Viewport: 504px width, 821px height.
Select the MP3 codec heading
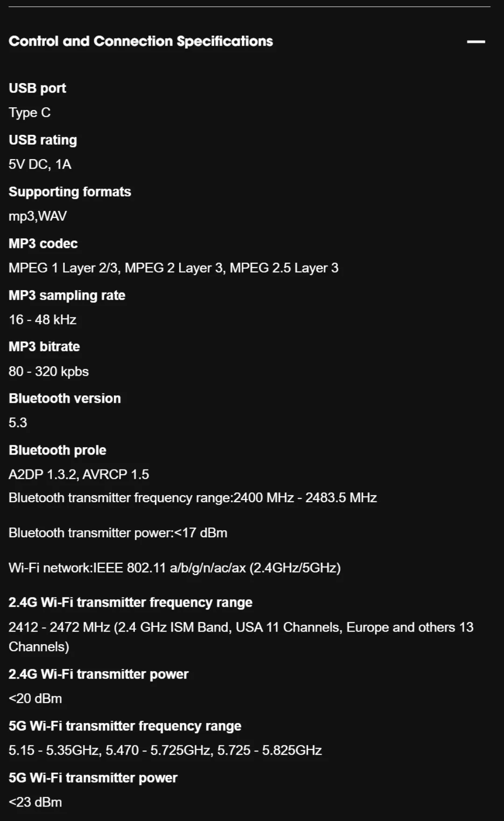coord(43,244)
